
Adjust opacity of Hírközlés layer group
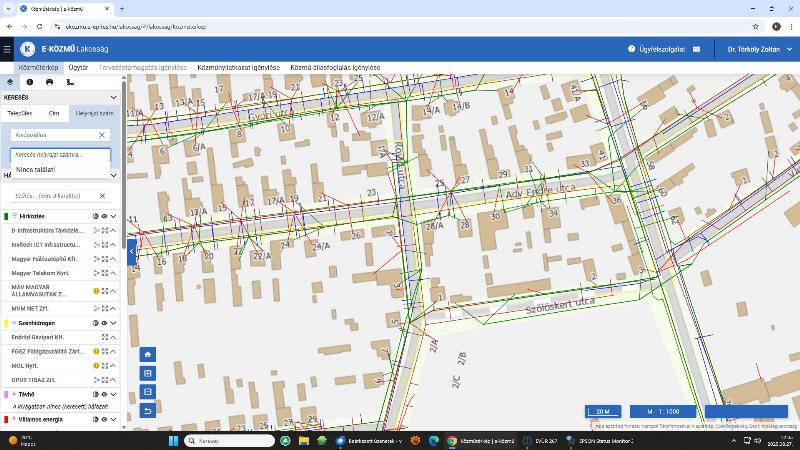pyautogui.click(x=95, y=216)
